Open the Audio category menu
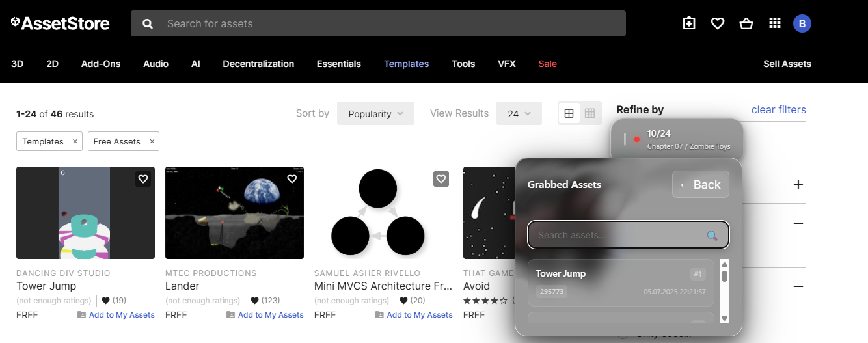Image resolution: width=868 pixels, height=343 pixels. point(156,64)
